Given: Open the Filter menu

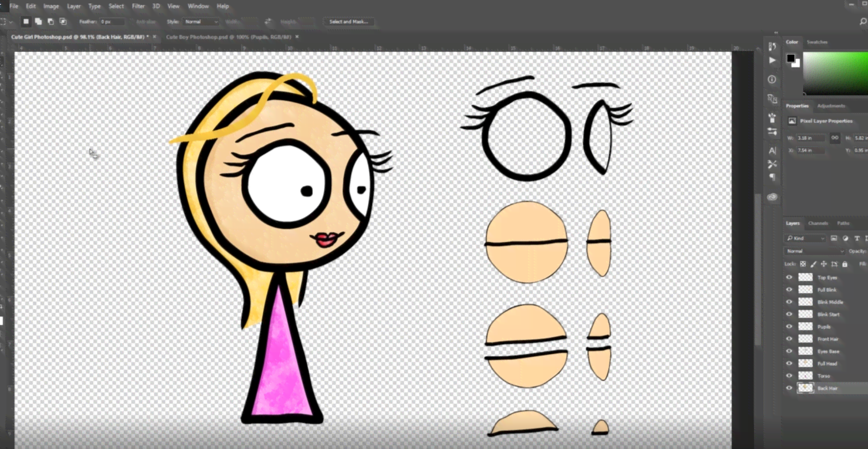Looking at the screenshot, I should (138, 6).
